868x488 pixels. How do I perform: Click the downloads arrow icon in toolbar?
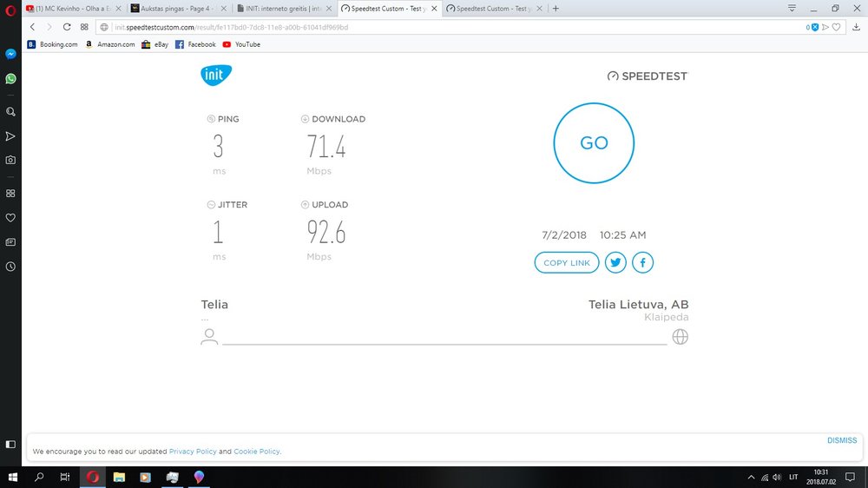pos(856,27)
